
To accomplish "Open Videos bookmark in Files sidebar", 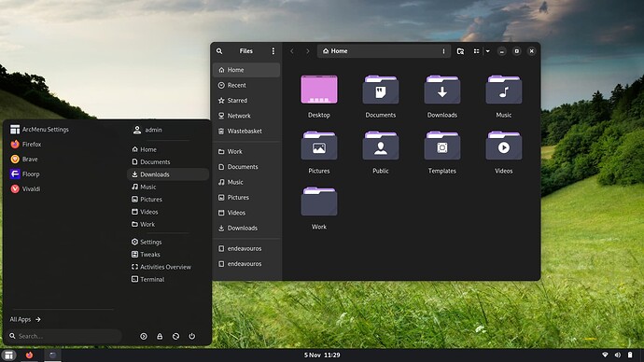I will tap(246, 213).
